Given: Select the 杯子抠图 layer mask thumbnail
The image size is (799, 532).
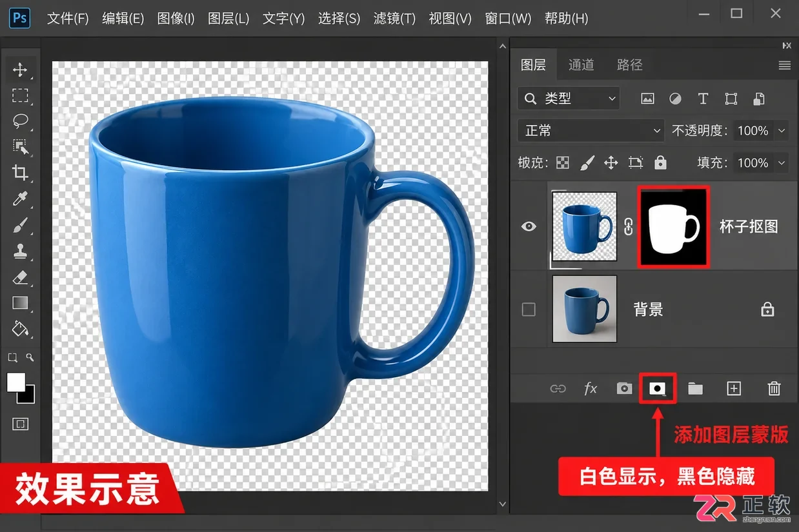Looking at the screenshot, I should click(x=674, y=227).
